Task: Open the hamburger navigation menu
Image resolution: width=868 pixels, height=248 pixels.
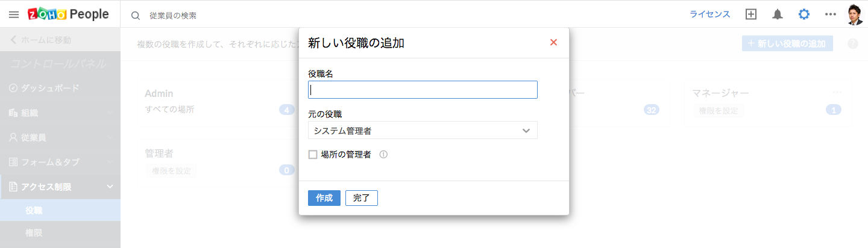Action: 14,14
